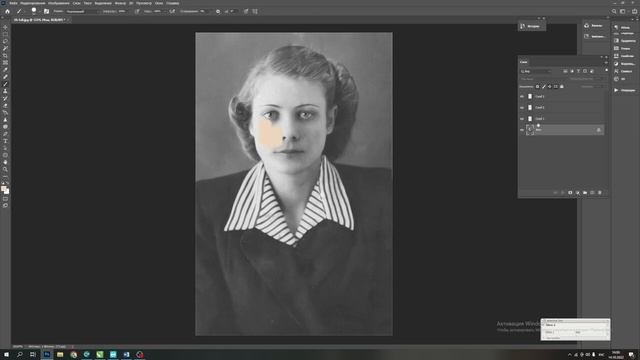Select layer Слой 3 row
The height and width of the screenshot is (360, 640).
(x=563, y=97)
